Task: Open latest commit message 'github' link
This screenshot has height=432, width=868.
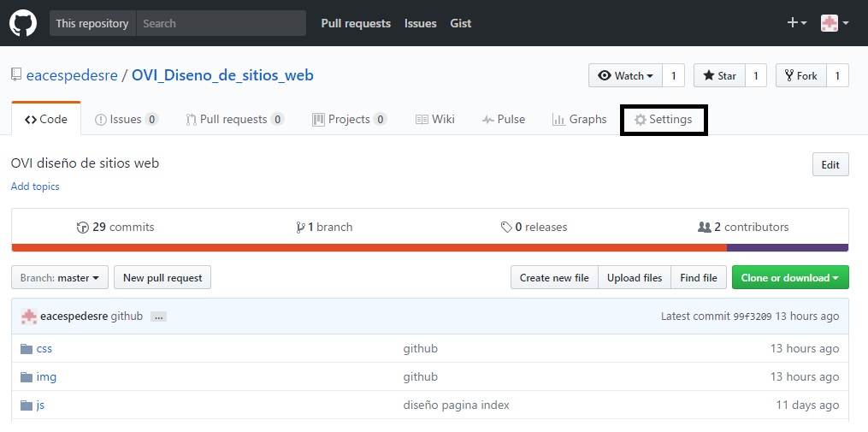Action: (127, 317)
